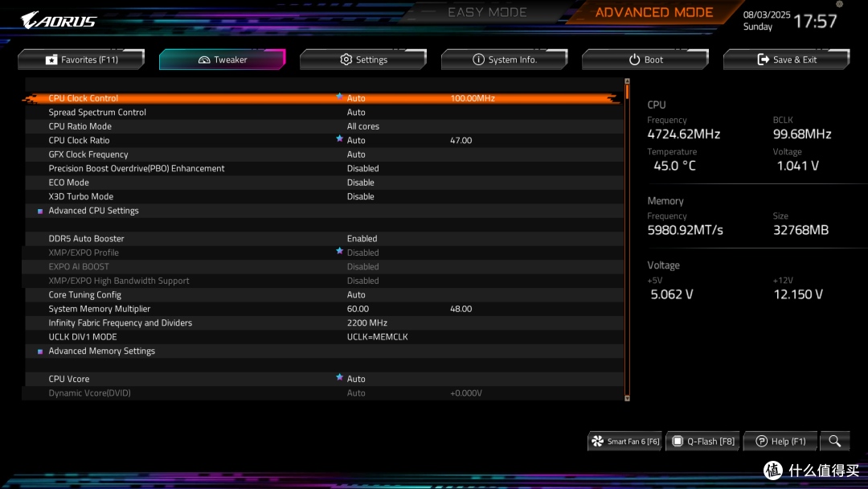
Task: Click the 47.00 clock ratio value
Action: click(461, 140)
